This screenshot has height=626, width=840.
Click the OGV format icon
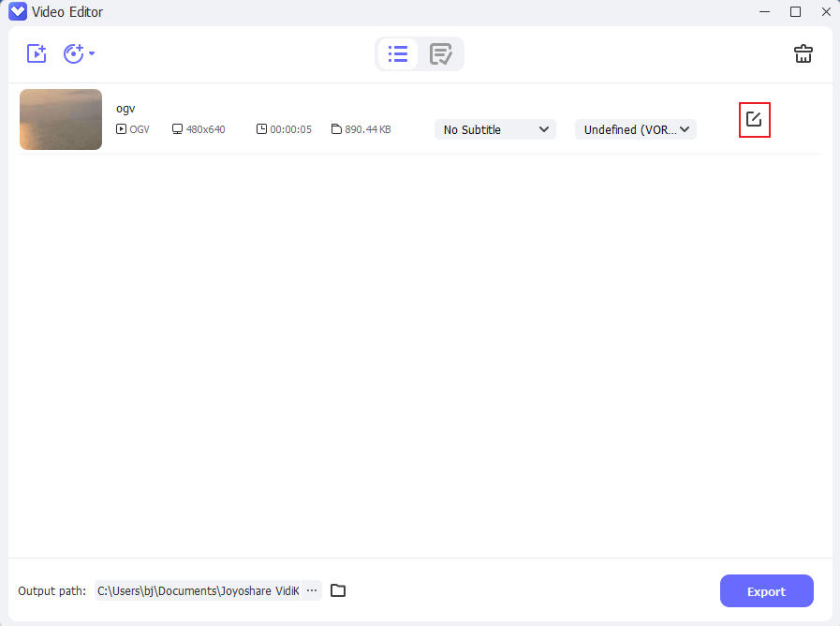click(x=121, y=129)
